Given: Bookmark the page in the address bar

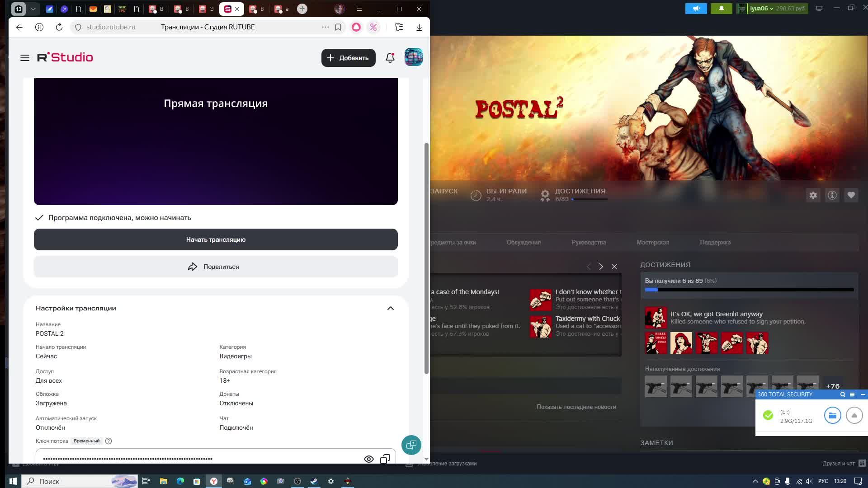Looking at the screenshot, I should coord(338,27).
